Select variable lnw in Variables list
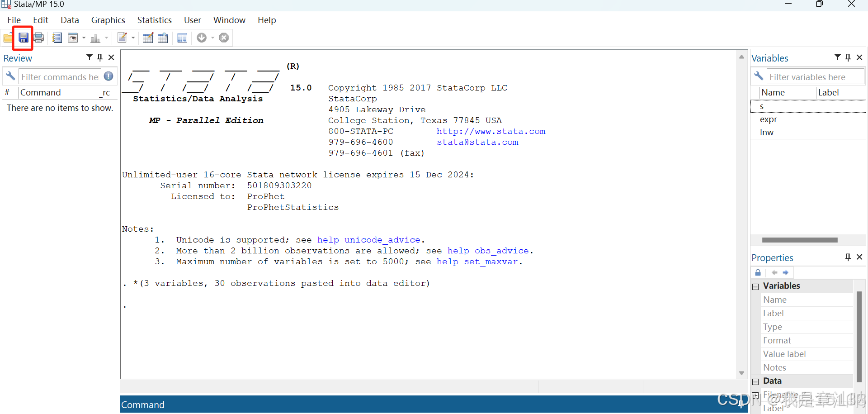This screenshot has height=414, width=868. [808, 133]
